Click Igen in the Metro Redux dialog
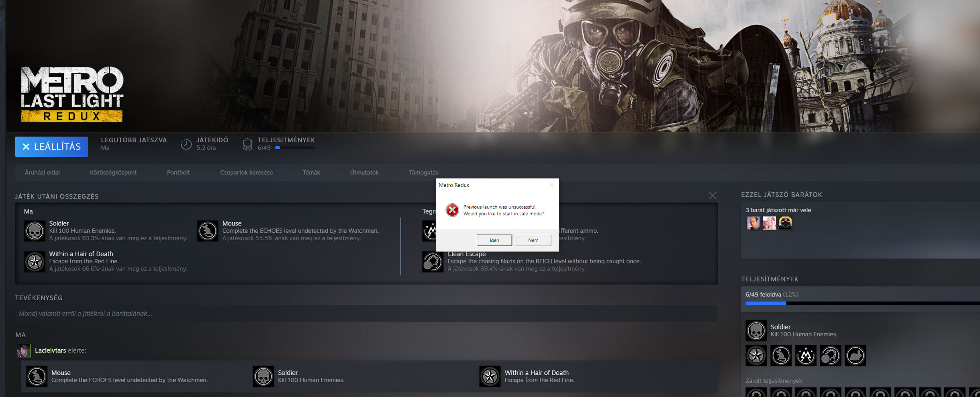980x397 pixels. [494, 240]
